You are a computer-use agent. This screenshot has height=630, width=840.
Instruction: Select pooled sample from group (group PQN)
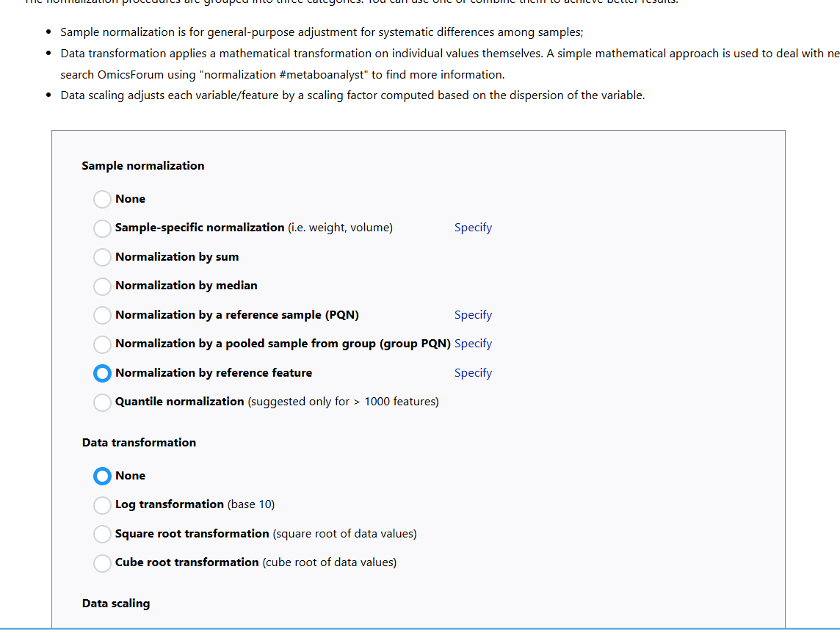tap(102, 344)
